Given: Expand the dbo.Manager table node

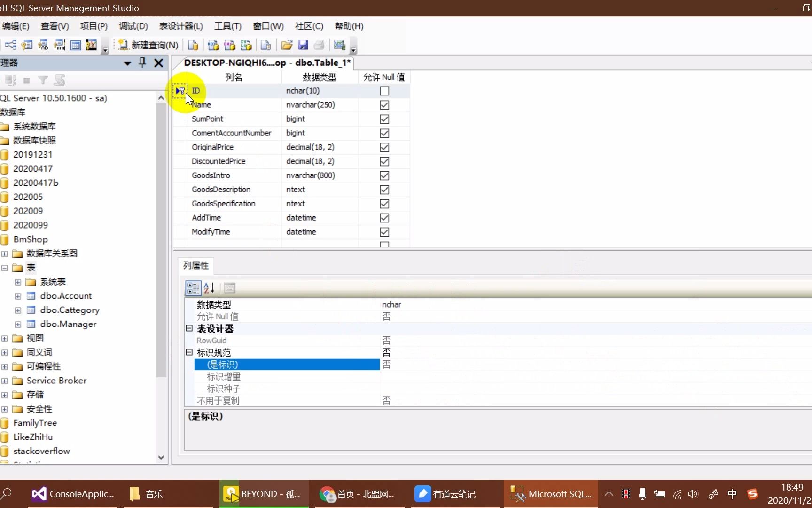Looking at the screenshot, I should [x=18, y=324].
